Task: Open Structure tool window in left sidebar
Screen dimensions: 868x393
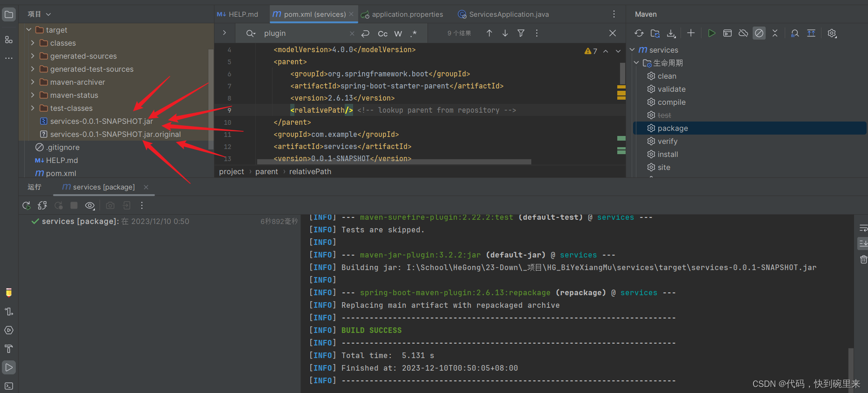Action: (9, 40)
